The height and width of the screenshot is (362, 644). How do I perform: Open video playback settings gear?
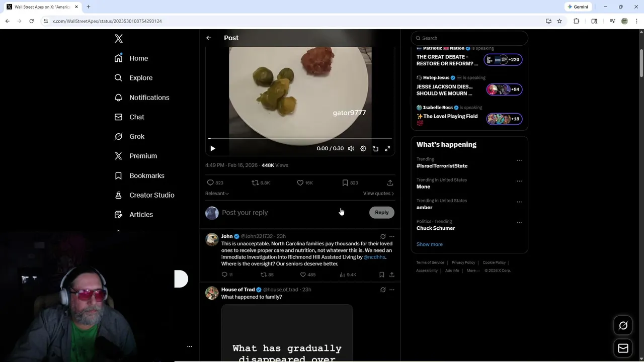pyautogui.click(x=363, y=149)
